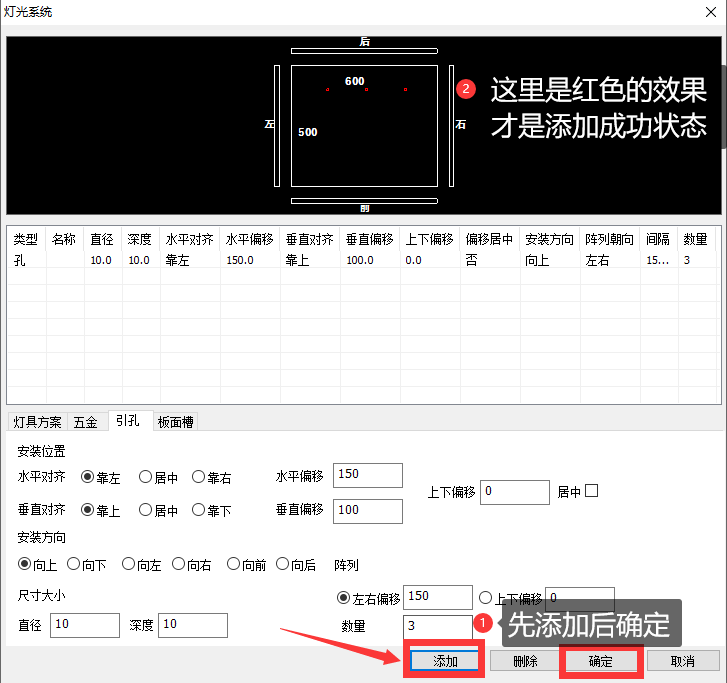Viewport: 727px width, 683px height.
Task: Click the 150.0 cell in the 孔 row
Action: click(x=250, y=260)
